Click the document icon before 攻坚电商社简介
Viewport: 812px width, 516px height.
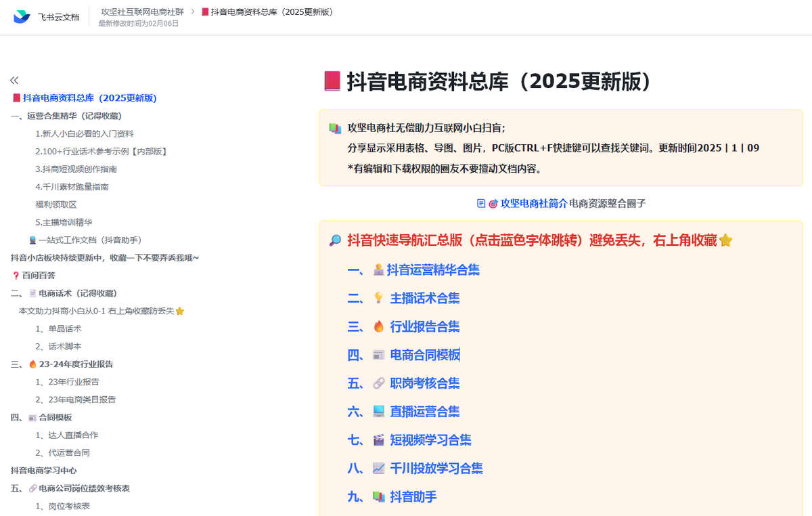tap(481, 203)
